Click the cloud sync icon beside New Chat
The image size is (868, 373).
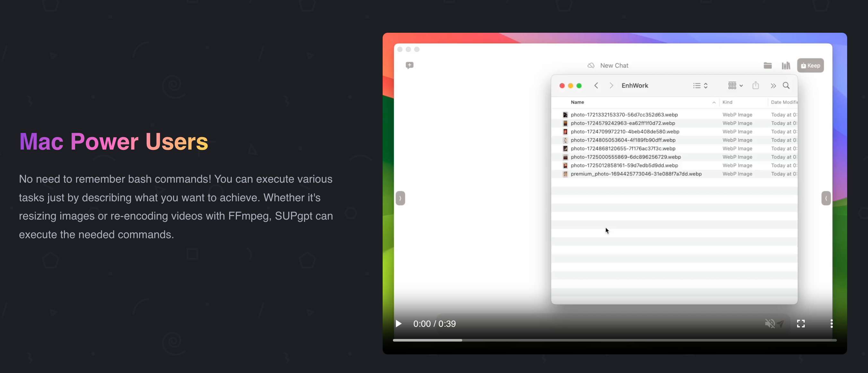[591, 65]
